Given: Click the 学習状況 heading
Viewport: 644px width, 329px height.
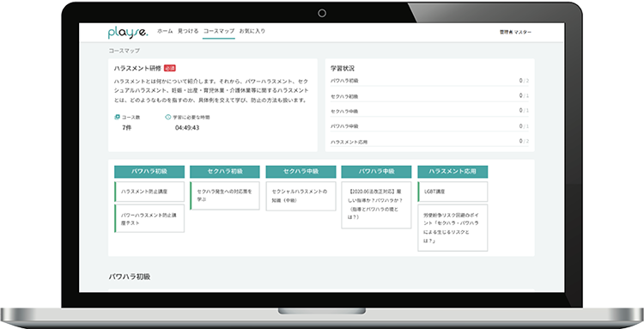Looking at the screenshot, I should (342, 69).
